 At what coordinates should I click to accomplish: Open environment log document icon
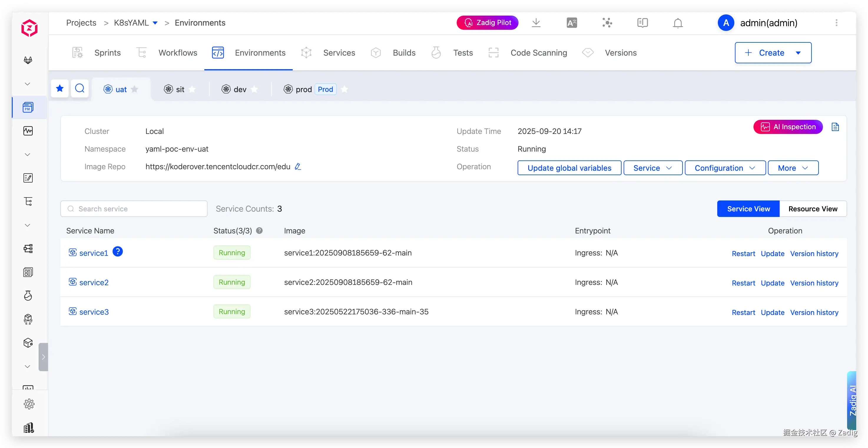point(835,127)
